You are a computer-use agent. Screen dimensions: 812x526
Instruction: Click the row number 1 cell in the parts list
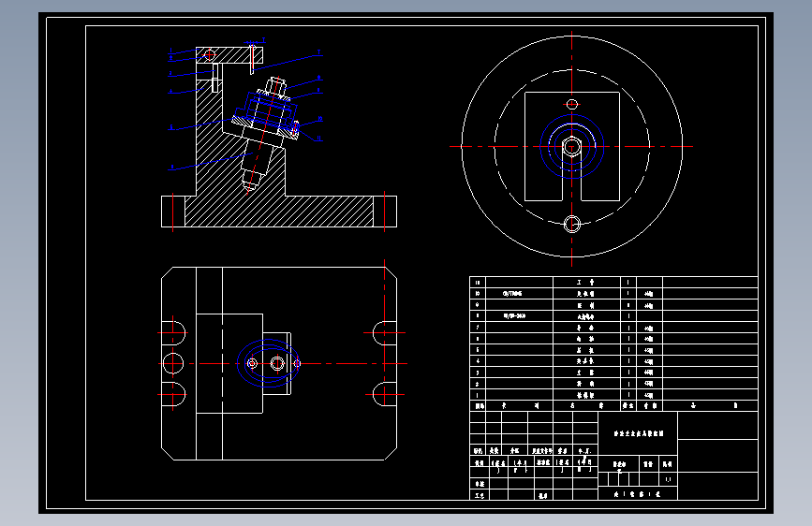[x=478, y=395]
